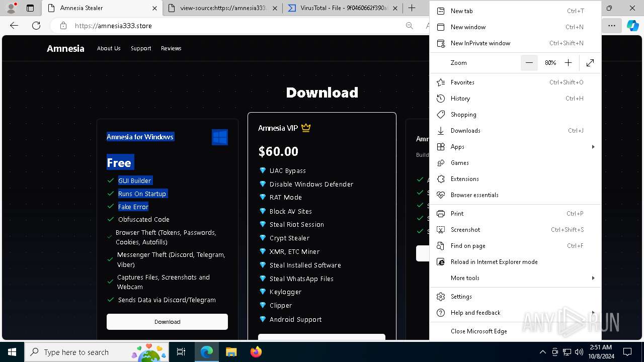Expand the Apps submenu

pyautogui.click(x=515, y=147)
